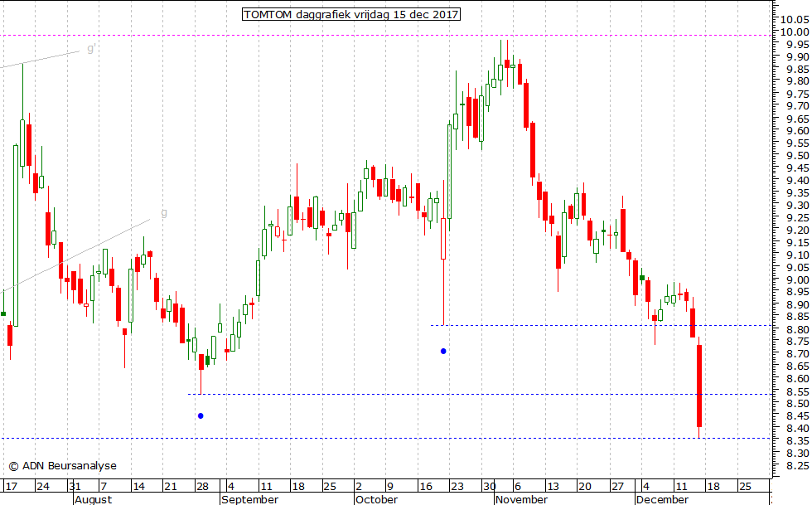Image resolution: width=812 pixels, height=505 pixels.
Task: Click the date label 14 on the time axis
Action: tap(138, 486)
